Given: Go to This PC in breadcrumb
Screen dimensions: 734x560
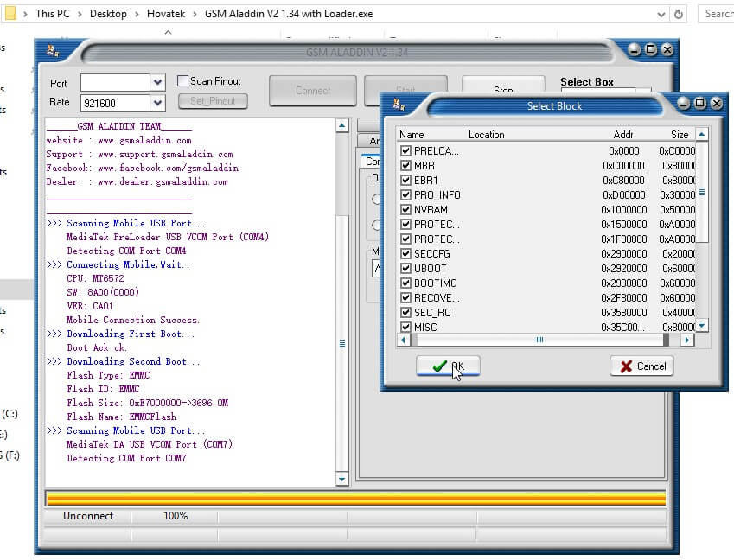Looking at the screenshot, I should tap(53, 14).
